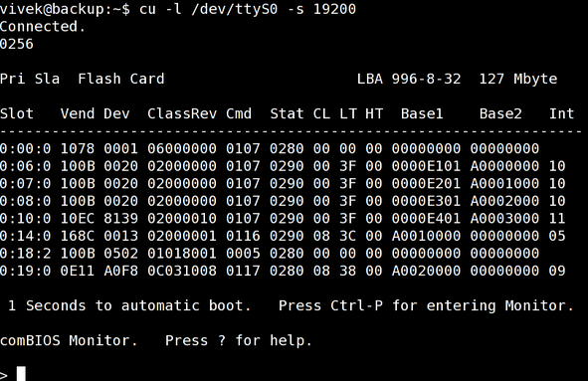Click command value '0116'
588x381 pixels.
(243, 236)
